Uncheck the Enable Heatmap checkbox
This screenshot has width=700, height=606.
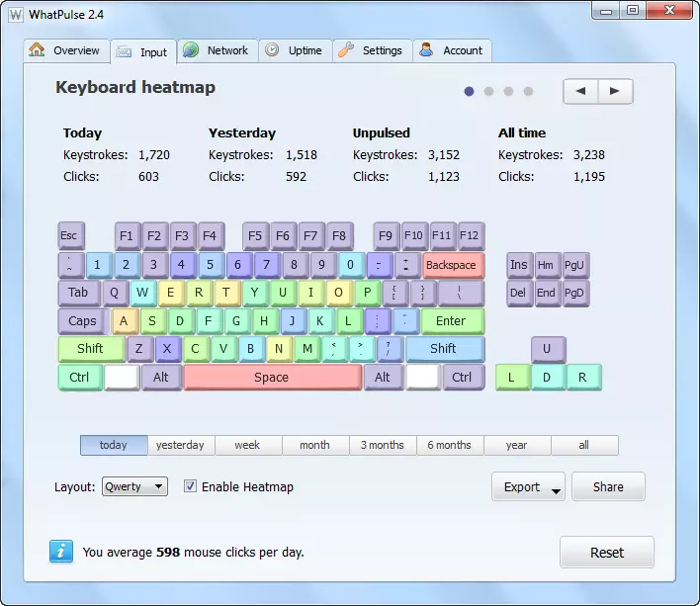190,486
